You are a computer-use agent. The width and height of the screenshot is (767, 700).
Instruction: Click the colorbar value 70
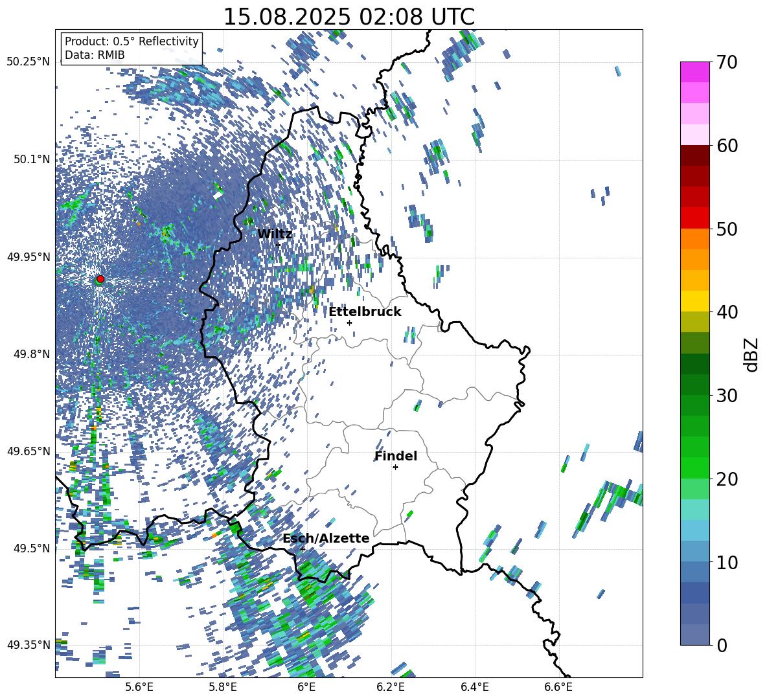point(727,62)
